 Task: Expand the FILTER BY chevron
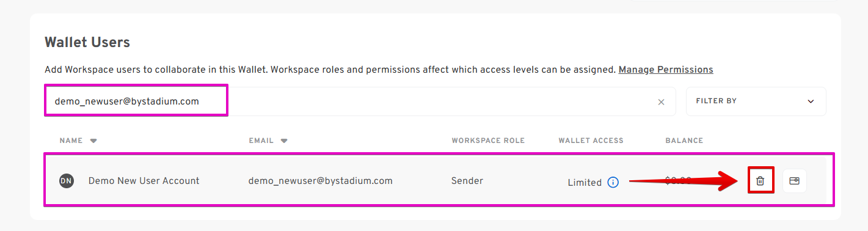click(x=811, y=101)
